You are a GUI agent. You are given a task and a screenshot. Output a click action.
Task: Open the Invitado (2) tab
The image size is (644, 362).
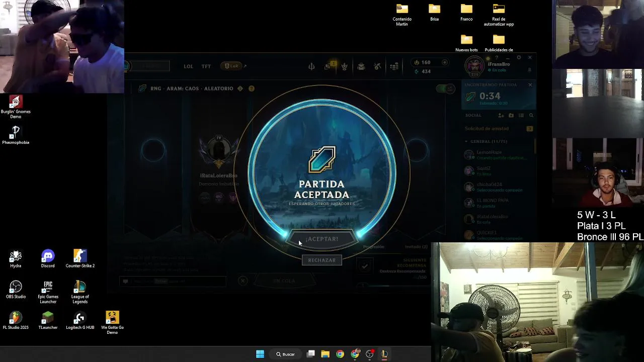[416, 247]
